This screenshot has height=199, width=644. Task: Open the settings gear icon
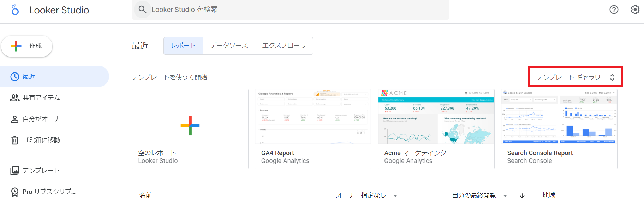point(635,10)
